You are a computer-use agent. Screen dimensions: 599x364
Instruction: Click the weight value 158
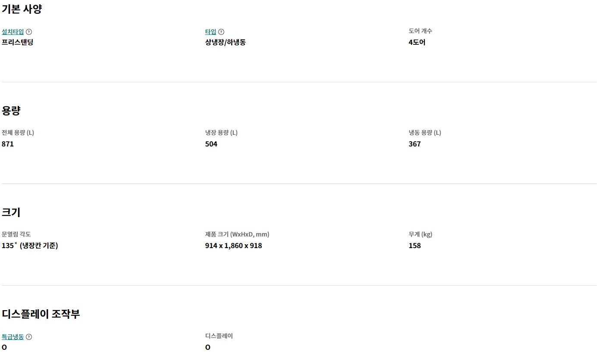415,246
